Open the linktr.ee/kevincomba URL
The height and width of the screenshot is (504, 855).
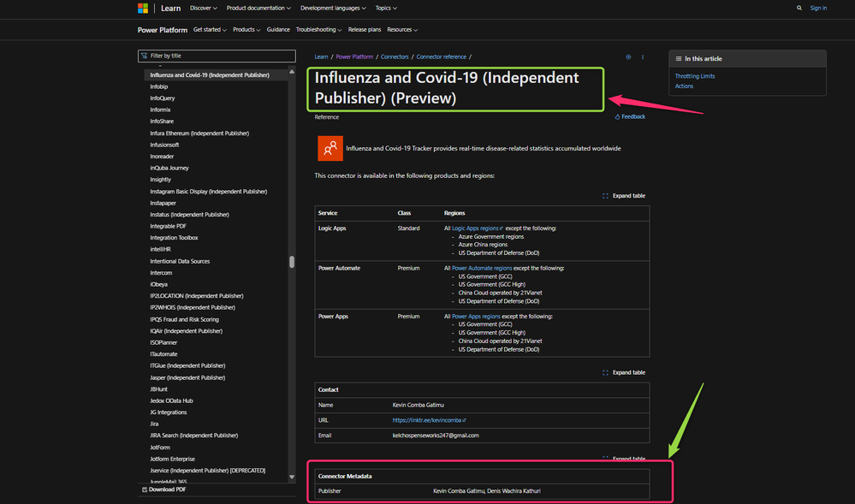(x=429, y=420)
